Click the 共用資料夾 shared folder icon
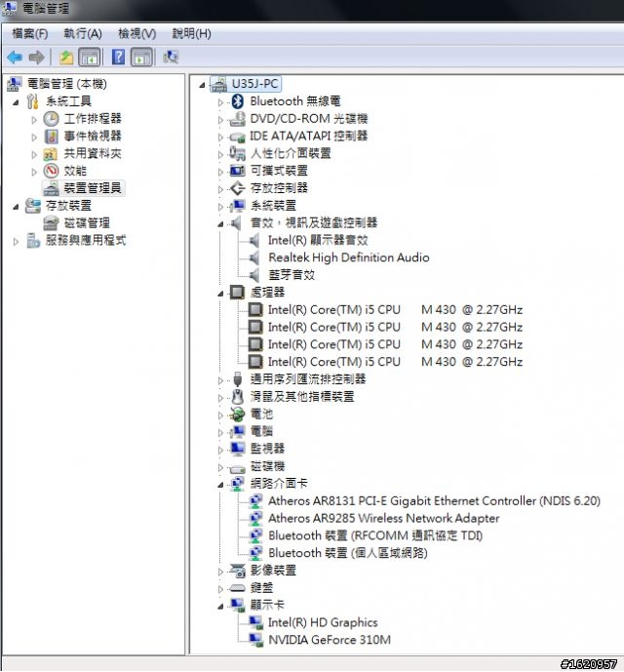Image resolution: width=624 pixels, height=672 pixels. pos(51,154)
